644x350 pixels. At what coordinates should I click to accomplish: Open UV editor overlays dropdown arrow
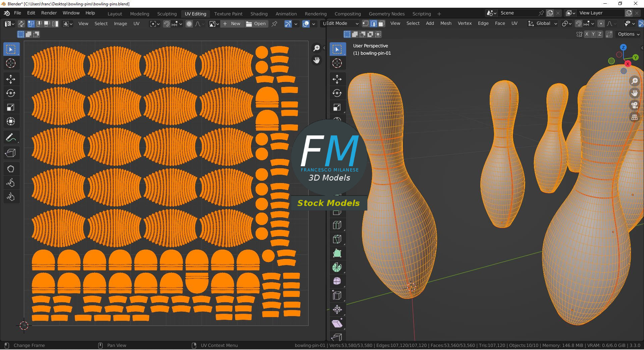[314, 24]
